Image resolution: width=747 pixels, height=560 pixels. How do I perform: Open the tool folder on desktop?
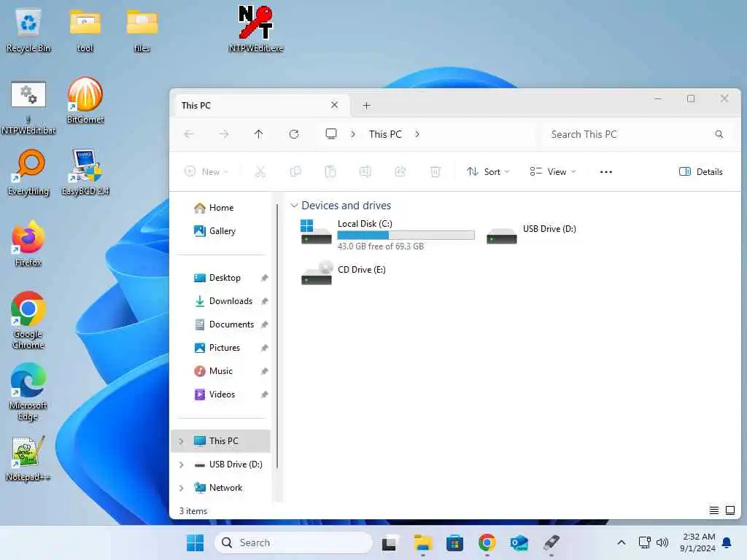pyautogui.click(x=85, y=29)
